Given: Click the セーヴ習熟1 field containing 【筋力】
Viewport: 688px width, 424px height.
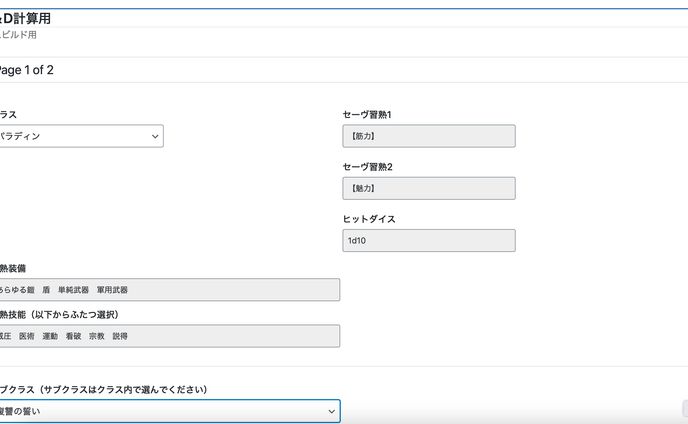Looking at the screenshot, I should coord(429,136).
